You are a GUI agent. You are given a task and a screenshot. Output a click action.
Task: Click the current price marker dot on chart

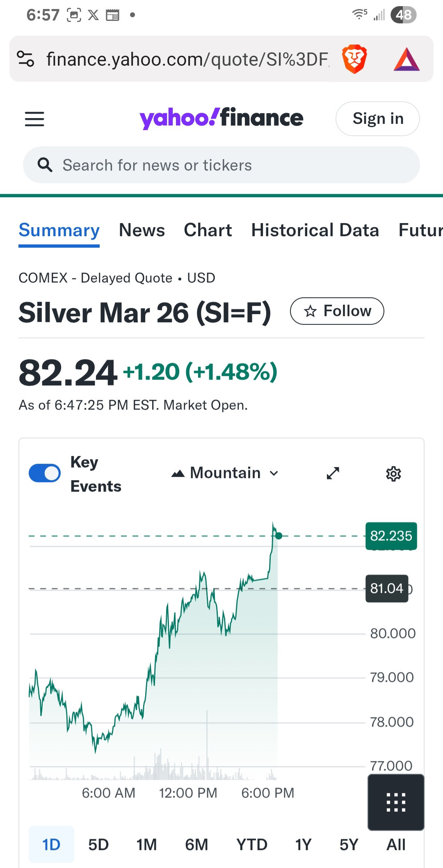pos(279,535)
